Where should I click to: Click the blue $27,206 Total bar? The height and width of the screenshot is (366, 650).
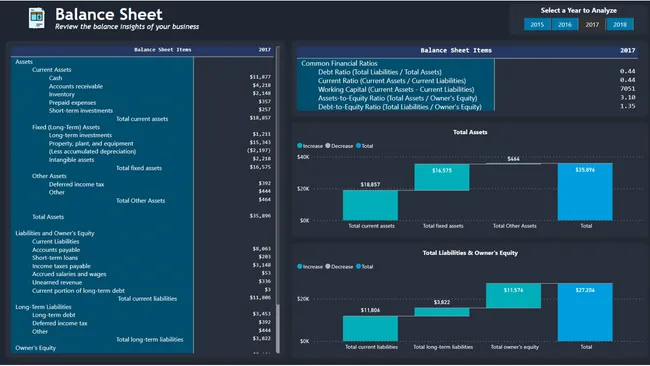[585, 312]
